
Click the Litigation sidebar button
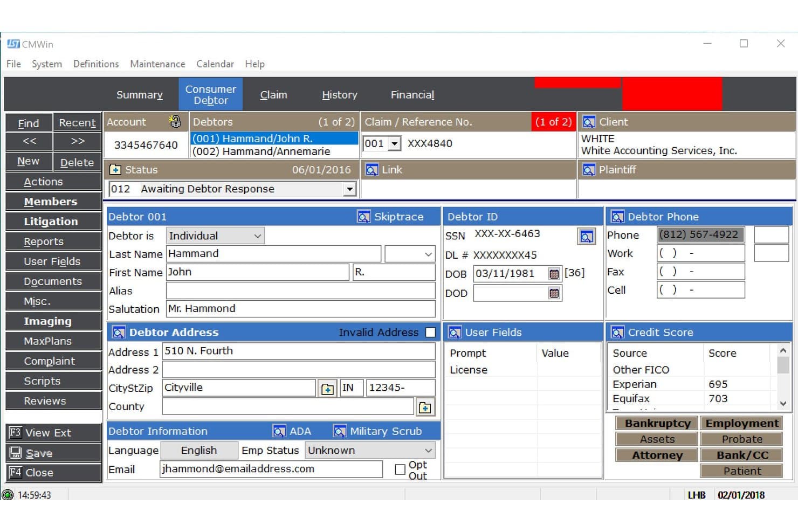(53, 222)
